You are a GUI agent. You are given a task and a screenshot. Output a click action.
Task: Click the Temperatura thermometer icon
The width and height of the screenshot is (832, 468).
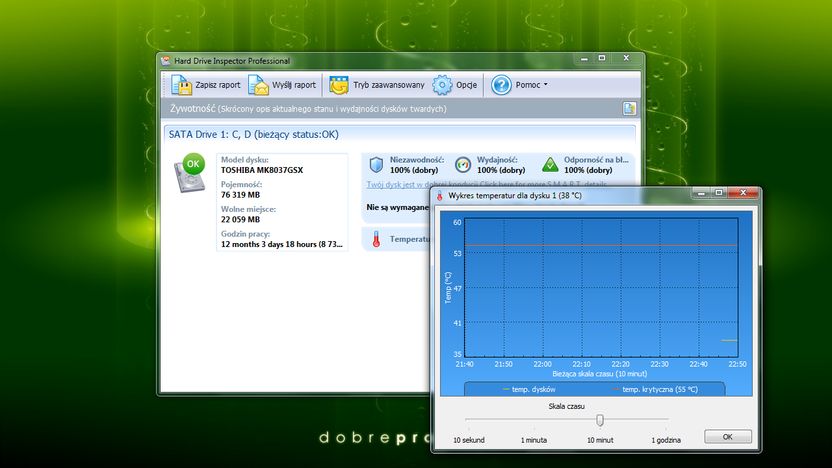pyautogui.click(x=376, y=239)
